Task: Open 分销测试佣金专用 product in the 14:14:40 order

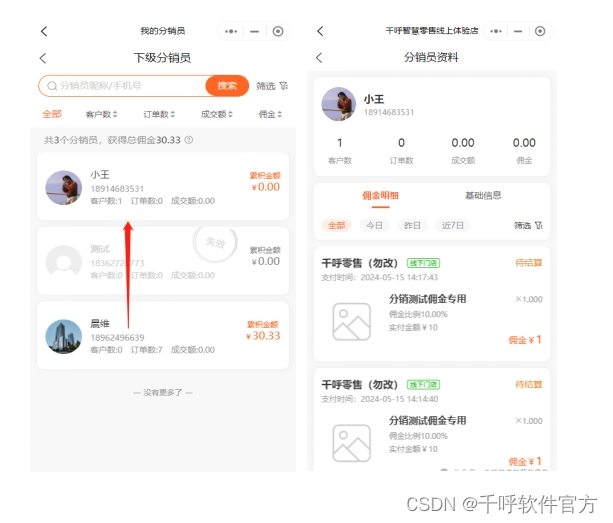Action: (427, 421)
